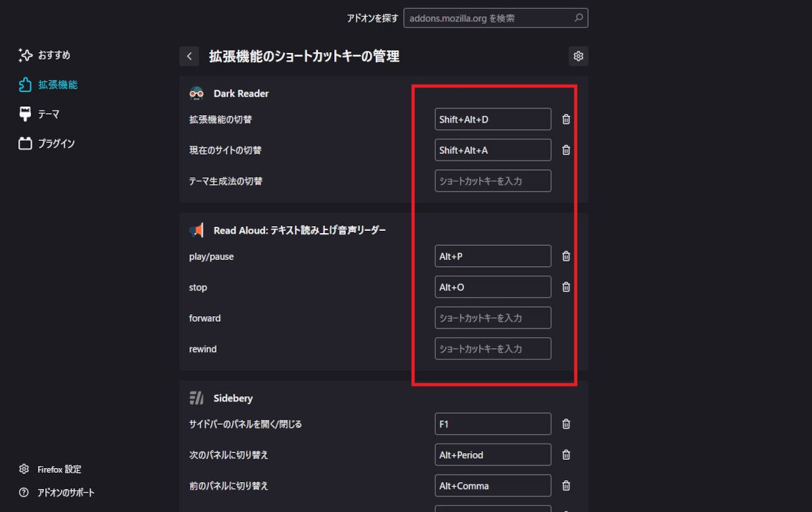Click the サイドバーのパネルを開く/閉じる label
Viewport: 812px width, 512px height.
pyautogui.click(x=246, y=424)
